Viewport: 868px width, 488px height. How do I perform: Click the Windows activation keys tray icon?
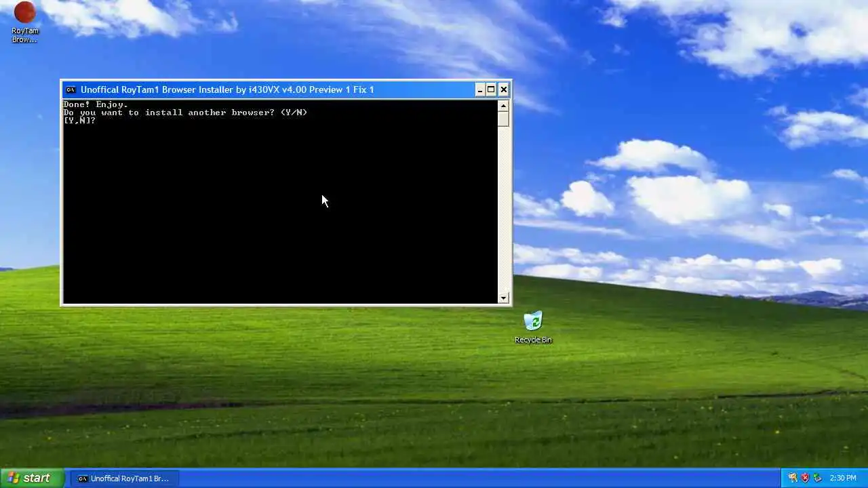pos(792,478)
